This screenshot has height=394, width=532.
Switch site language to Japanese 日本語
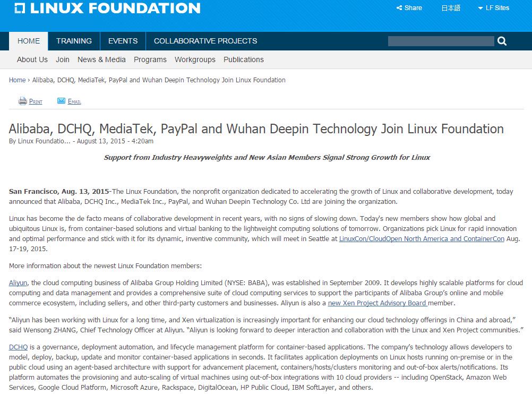[451, 8]
